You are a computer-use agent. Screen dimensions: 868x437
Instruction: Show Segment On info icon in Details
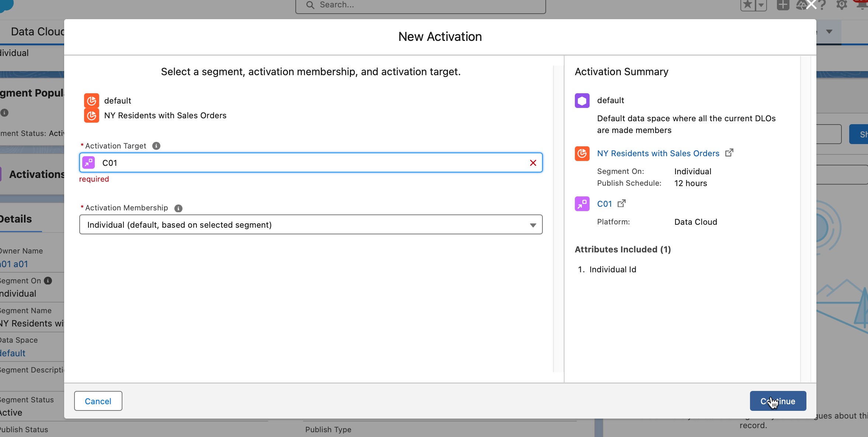(48, 281)
